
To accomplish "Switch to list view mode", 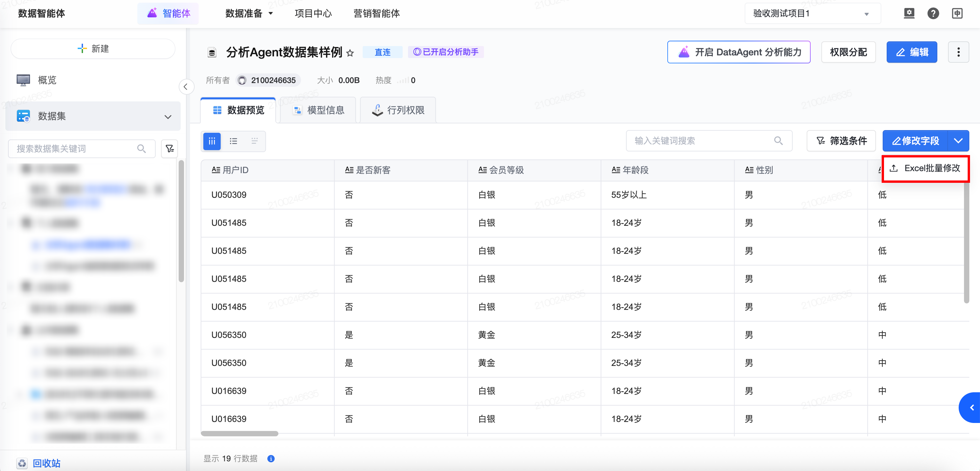I will (233, 141).
